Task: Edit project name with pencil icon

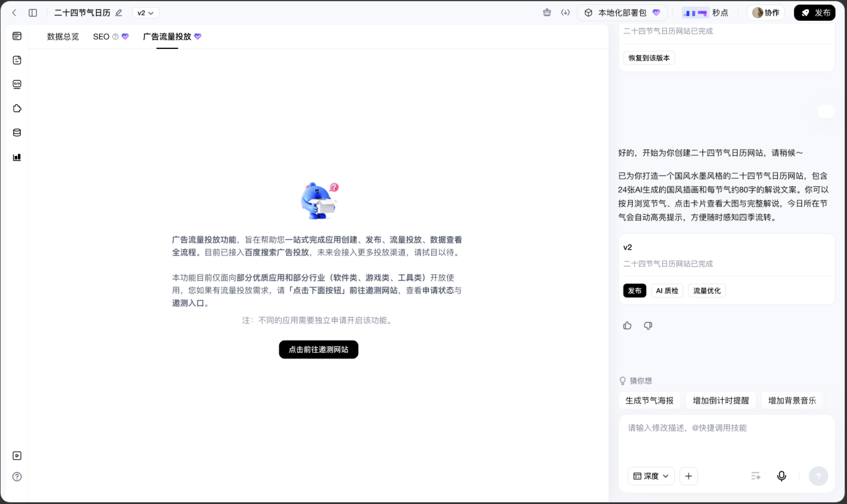Action: point(119,13)
